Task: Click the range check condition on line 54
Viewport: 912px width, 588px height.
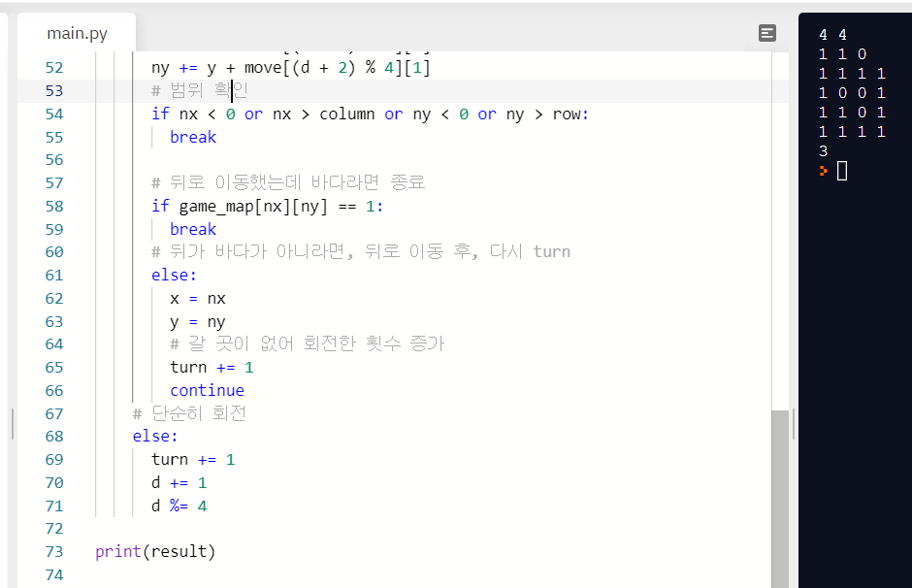Action: [370, 114]
